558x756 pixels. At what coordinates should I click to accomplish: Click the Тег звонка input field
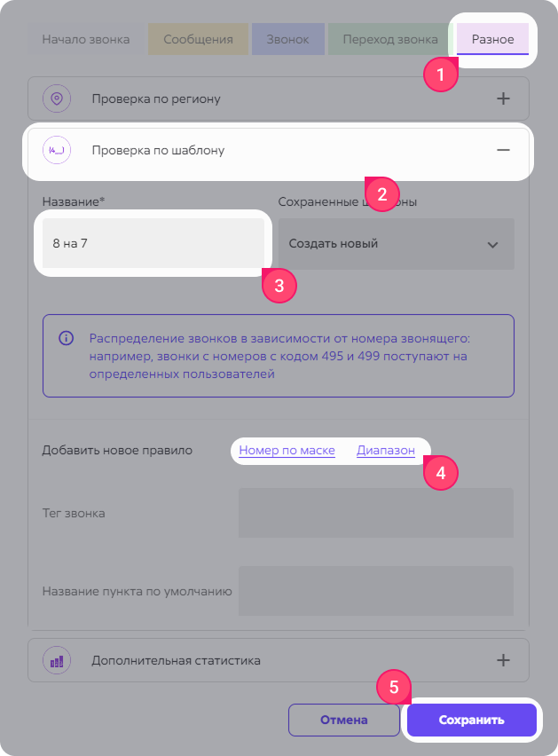(376, 513)
